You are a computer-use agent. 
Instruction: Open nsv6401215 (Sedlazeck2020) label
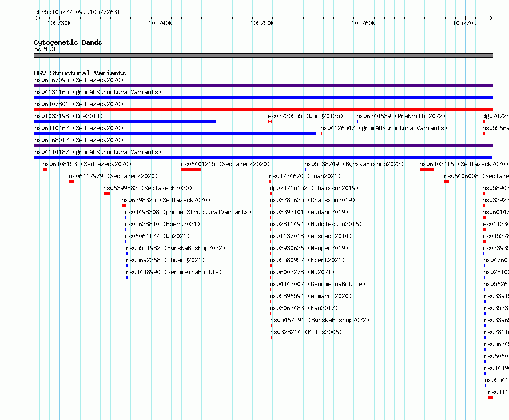pyautogui.click(x=225, y=164)
